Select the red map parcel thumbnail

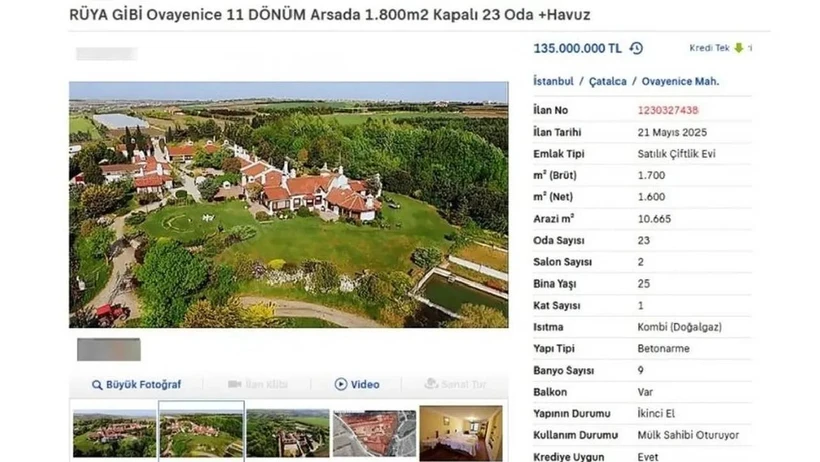point(374,433)
